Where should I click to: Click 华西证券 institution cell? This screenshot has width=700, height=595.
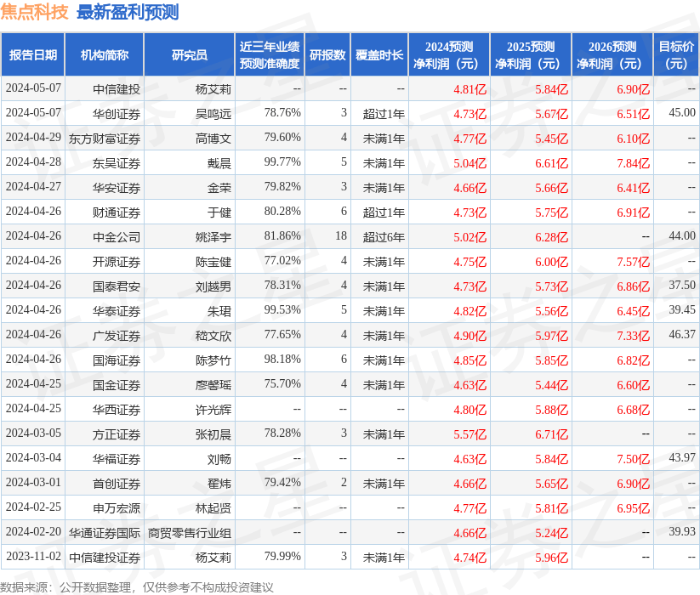(x=117, y=410)
